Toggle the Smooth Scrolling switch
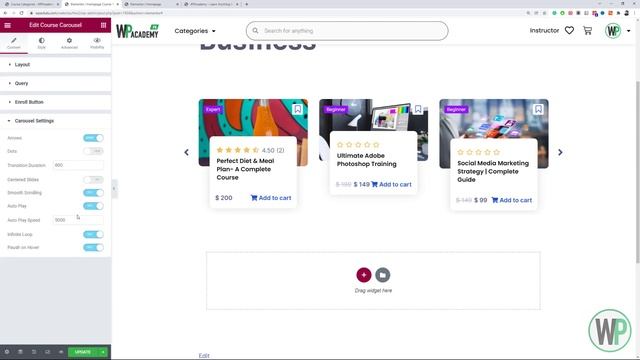 93,193
